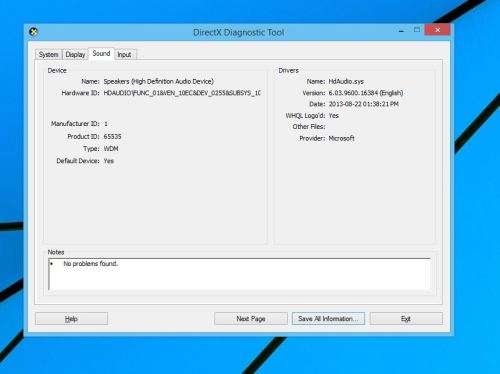Click the HdAudio.sys driver name
This screenshot has width=500, height=374.
(x=346, y=81)
